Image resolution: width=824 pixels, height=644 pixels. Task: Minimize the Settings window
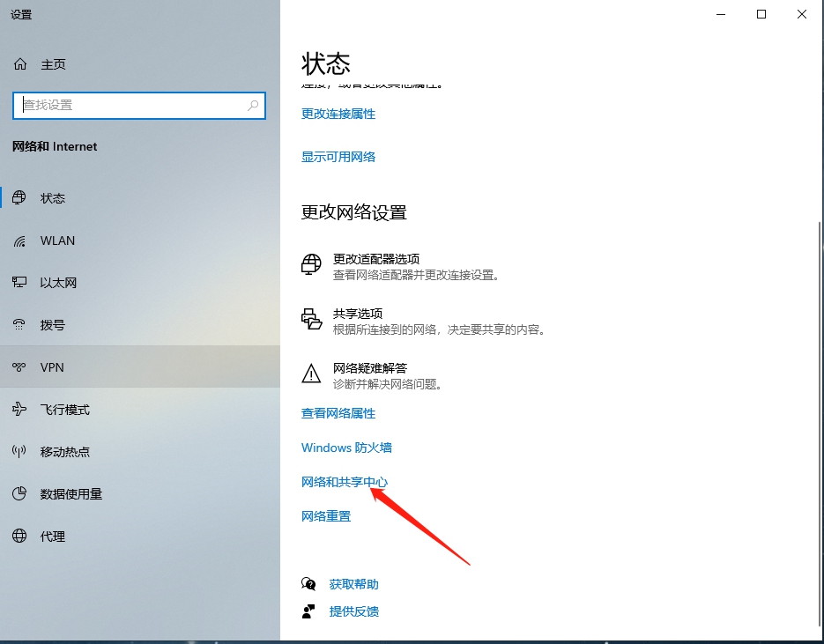point(721,14)
